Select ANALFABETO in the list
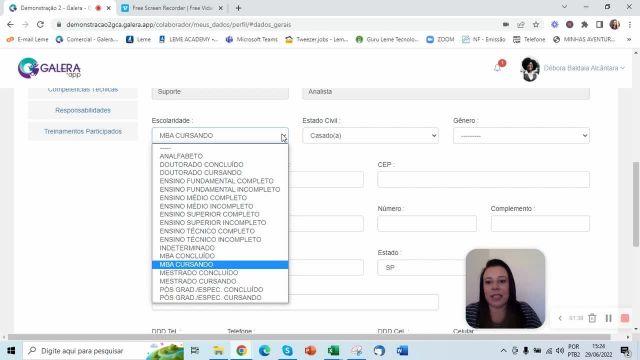This screenshot has height=360, width=640. click(220, 156)
